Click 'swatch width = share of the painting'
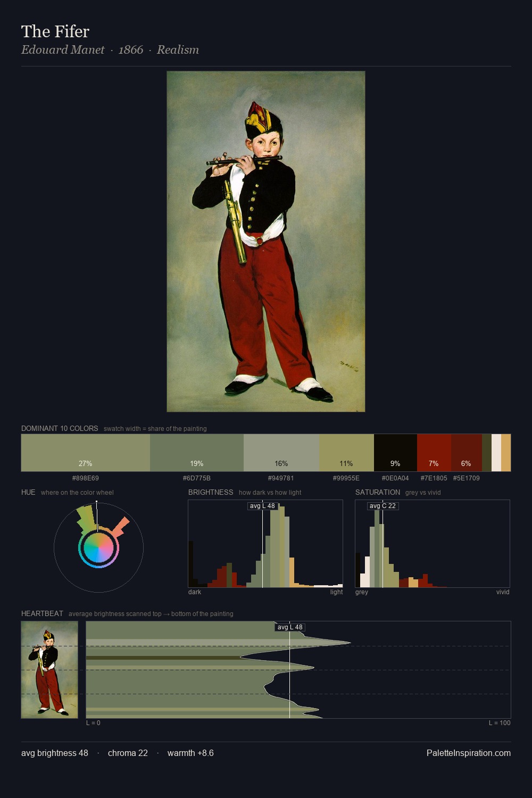The height and width of the screenshot is (798, 532). pyautogui.click(x=155, y=429)
